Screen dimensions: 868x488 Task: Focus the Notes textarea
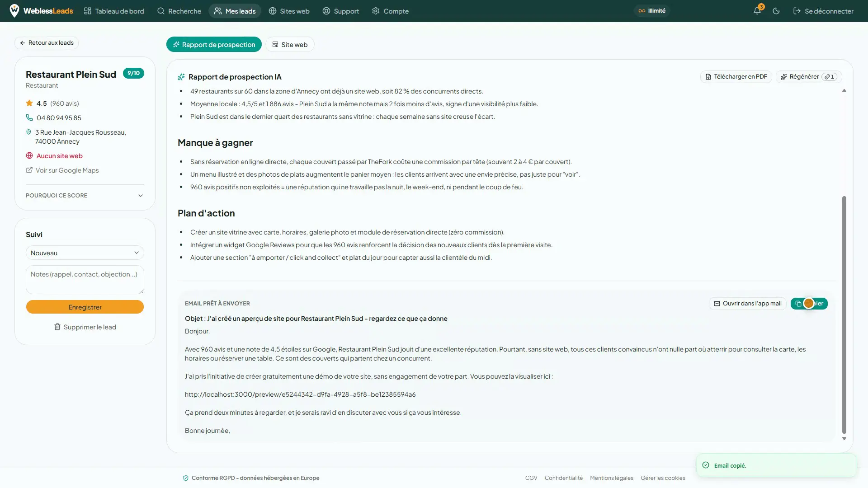[x=85, y=280]
